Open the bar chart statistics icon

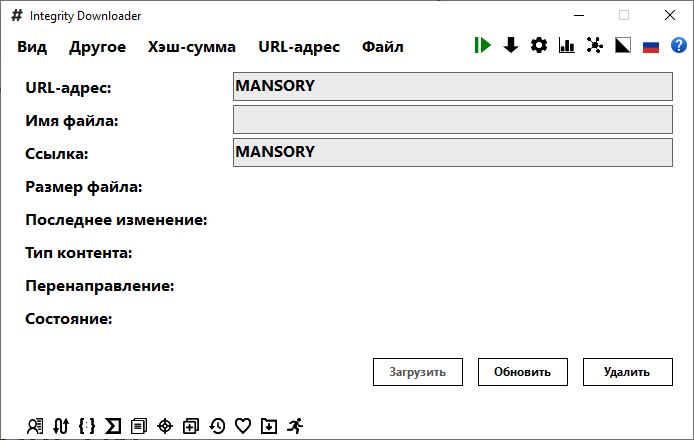(567, 45)
